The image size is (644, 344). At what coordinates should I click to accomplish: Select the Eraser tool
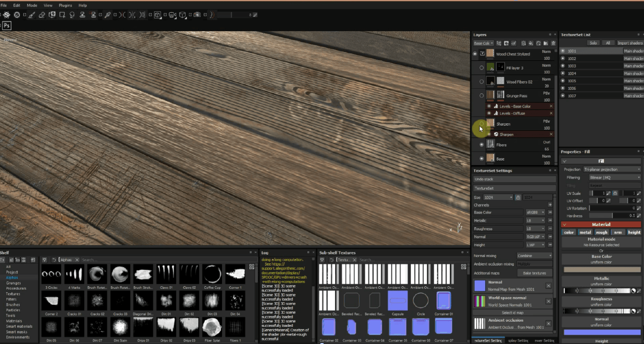(42, 15)
